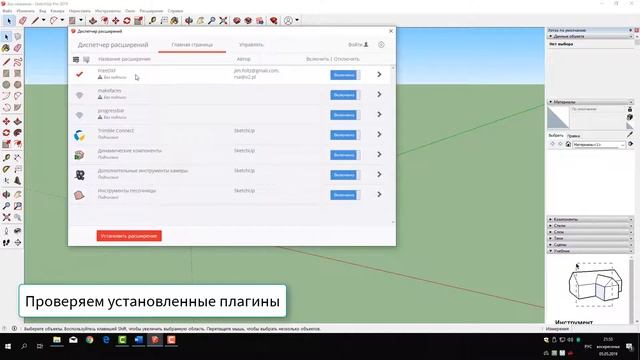640x360 pixels.
Task: Open the account dropdown arrow in toolbar
Action: pos(297,20)
